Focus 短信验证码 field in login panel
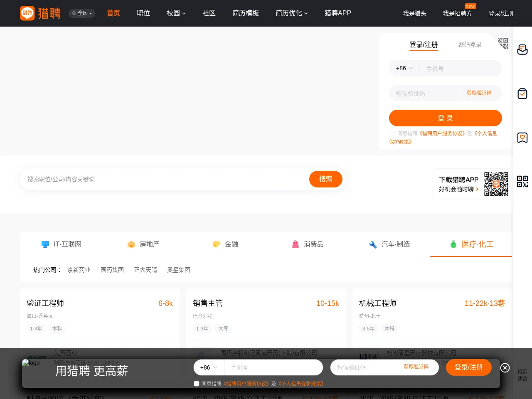The image size is (532, 399). 425,93
